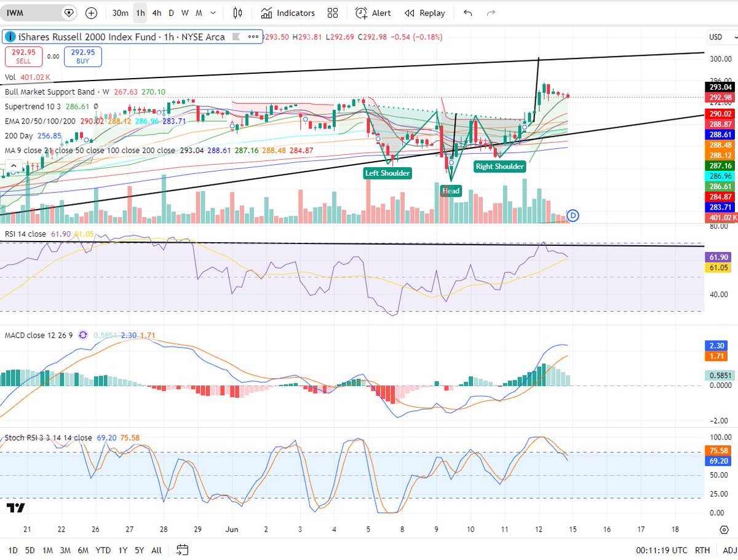Select the Supertrend 10 3 legend
Screen dimensions: 738x560
click(x=33, y=106)
